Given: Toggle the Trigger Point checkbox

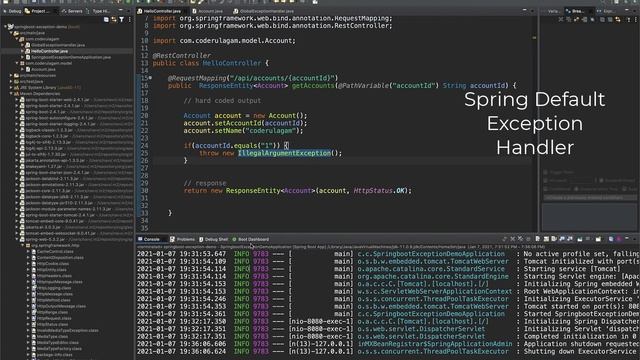Looking at the screenshot, I should [x=546, y=172].
